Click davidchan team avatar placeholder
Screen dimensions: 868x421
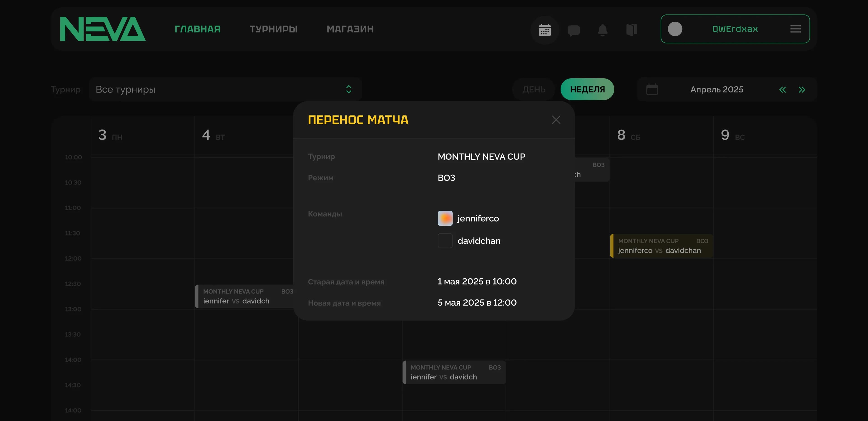pos(445,241)
